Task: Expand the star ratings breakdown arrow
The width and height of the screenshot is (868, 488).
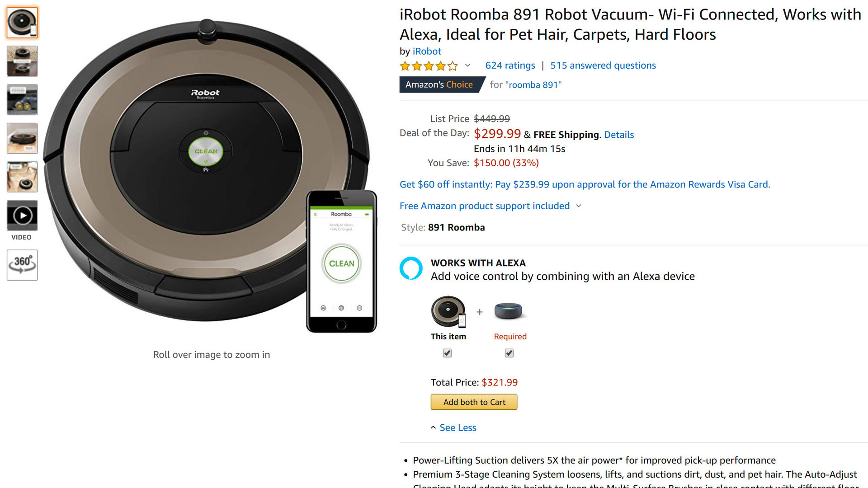Action: pyautogui.click(x=467, y=66)
